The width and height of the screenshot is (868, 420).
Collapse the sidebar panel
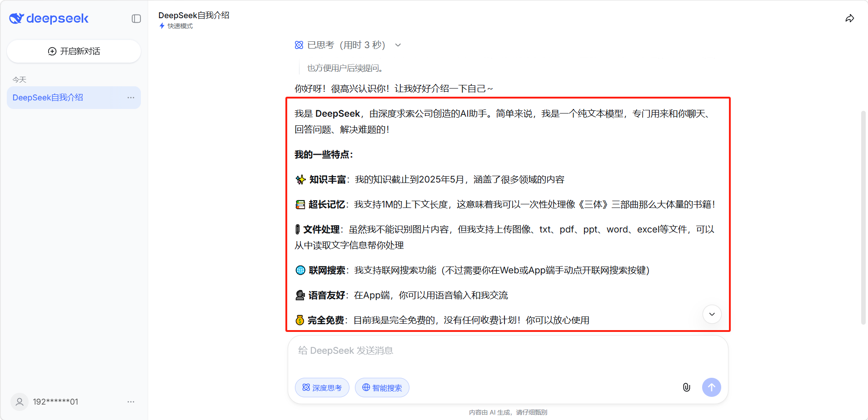(x=136, y=19)
